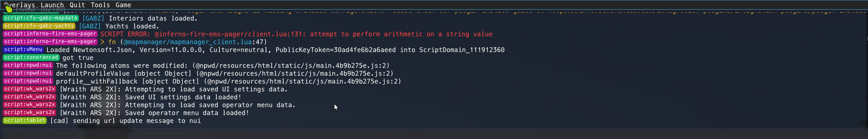This screenshot has height=139, width=868.
Task: Click the 'Saved operator menu data loaded!' line
Action: click(x=154, y=113)
